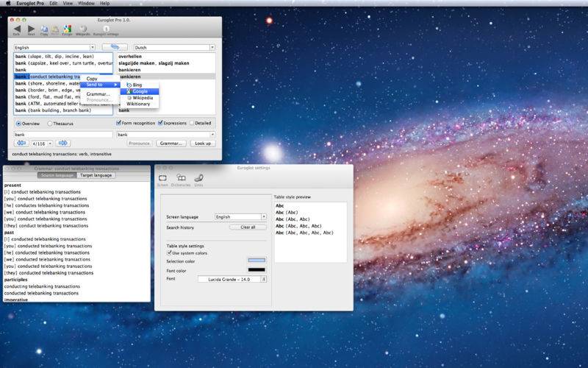Pick the Selection color swatch
Viewport: 588px width, 368px height.
[257, 261]
